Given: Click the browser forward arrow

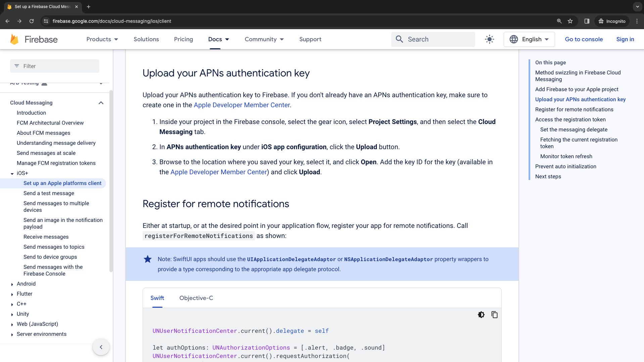Looking at the screenshot, I should (19, 21).
